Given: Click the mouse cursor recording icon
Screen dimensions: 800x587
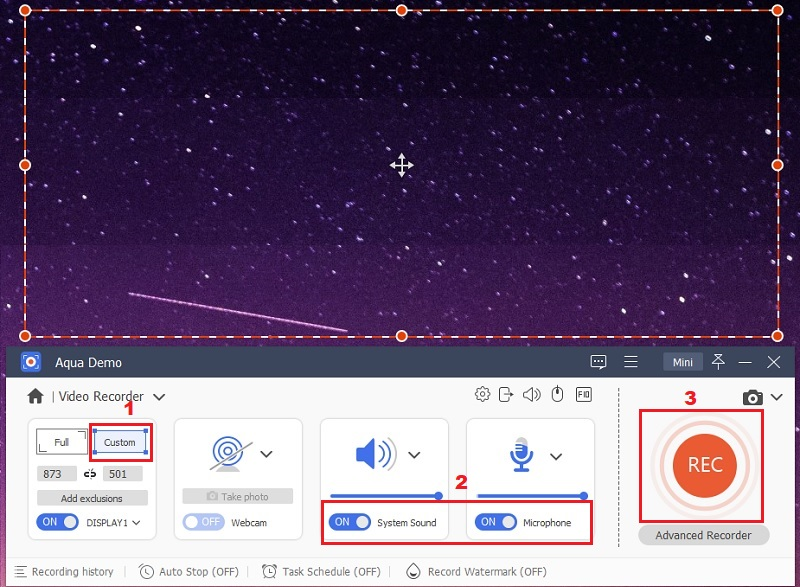Looking at the screenshot, I should tap(556, 396).
